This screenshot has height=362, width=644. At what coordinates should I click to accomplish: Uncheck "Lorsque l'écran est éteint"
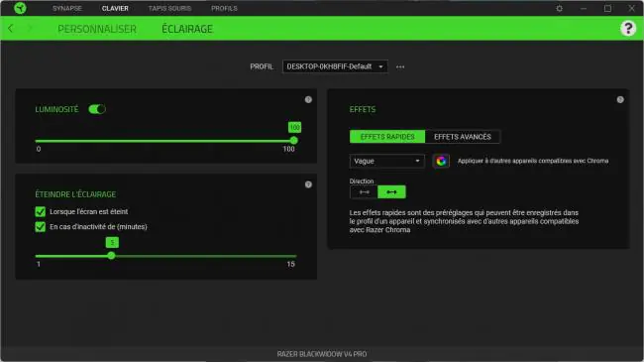click(41, 211)
